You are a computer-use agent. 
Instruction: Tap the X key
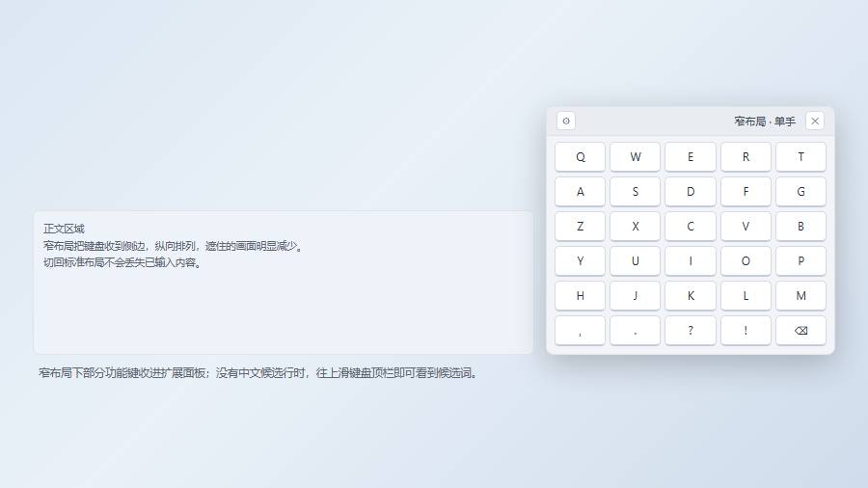click(x=635, y=227)
